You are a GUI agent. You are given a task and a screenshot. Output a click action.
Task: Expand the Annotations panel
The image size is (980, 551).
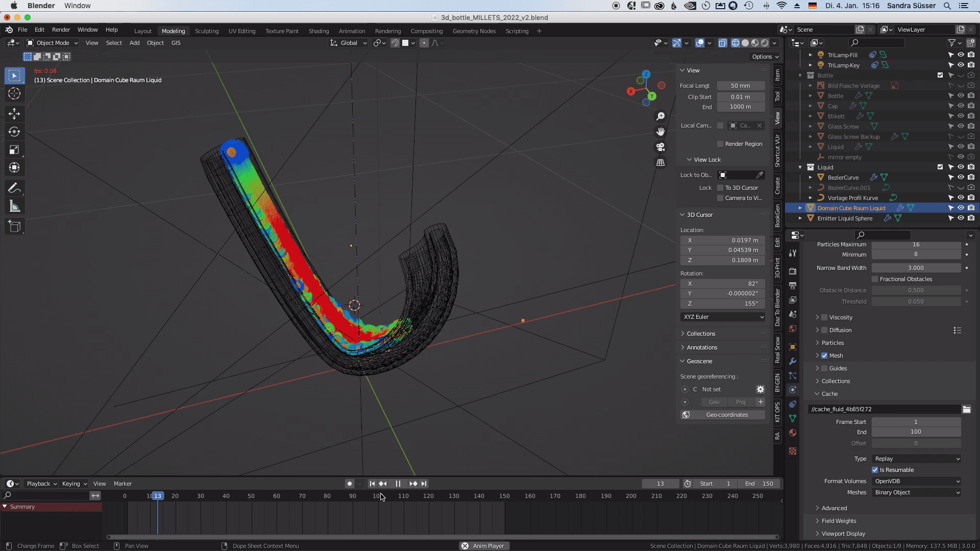[702, 347]
